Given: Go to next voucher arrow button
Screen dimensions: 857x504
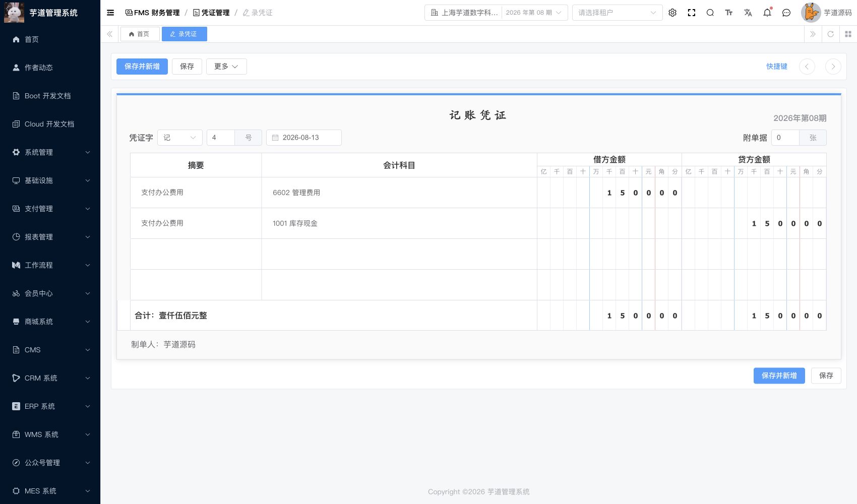Looking at the screenshot, I should pos(833,67).
